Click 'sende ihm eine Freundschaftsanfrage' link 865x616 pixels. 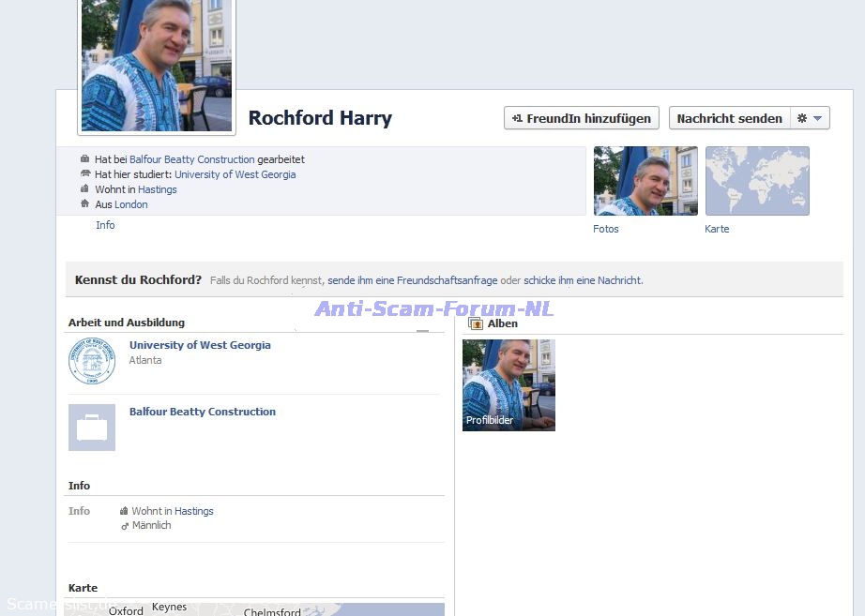tap(412, 280)
